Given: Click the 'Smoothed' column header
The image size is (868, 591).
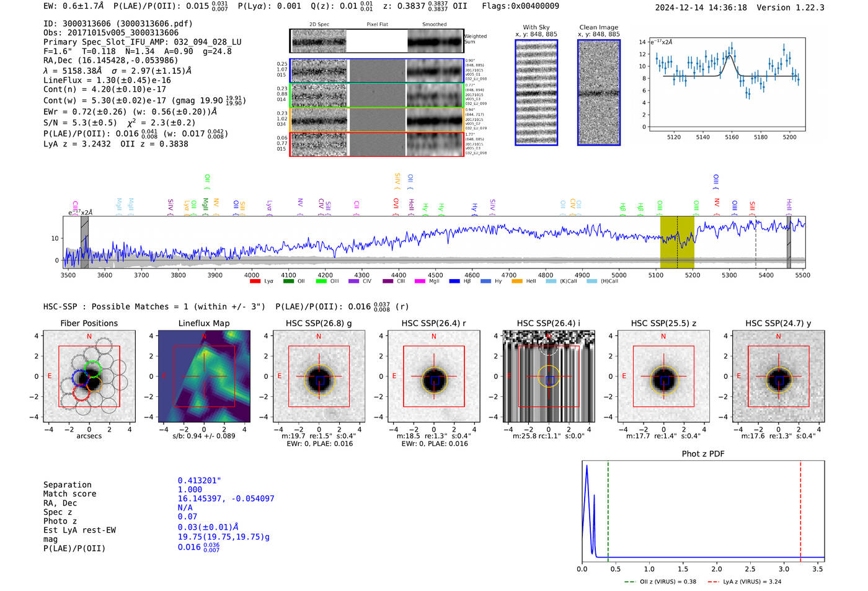Looking at the screenshot, I should (435, 25).
